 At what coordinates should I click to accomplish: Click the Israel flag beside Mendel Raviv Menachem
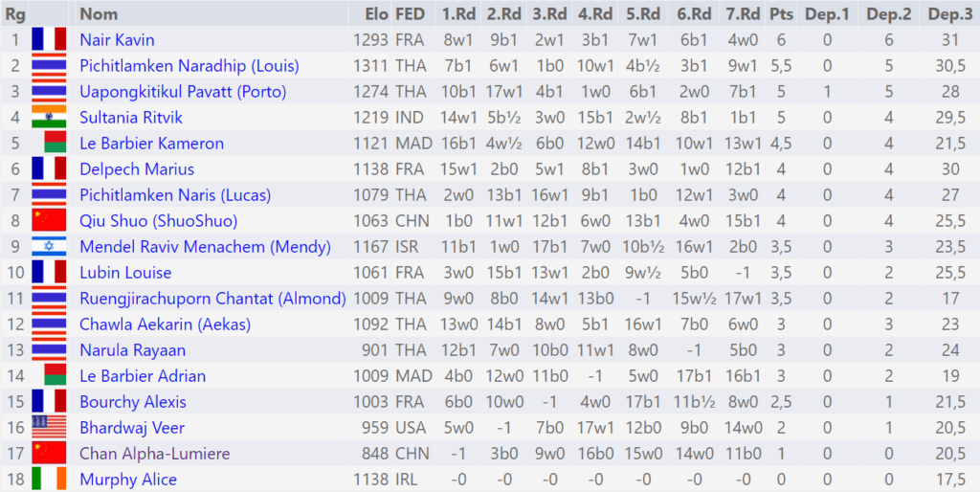point(49,247)
